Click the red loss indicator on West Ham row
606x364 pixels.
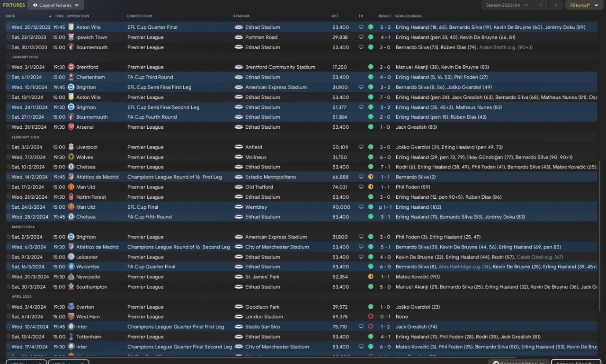pos(371,317)
